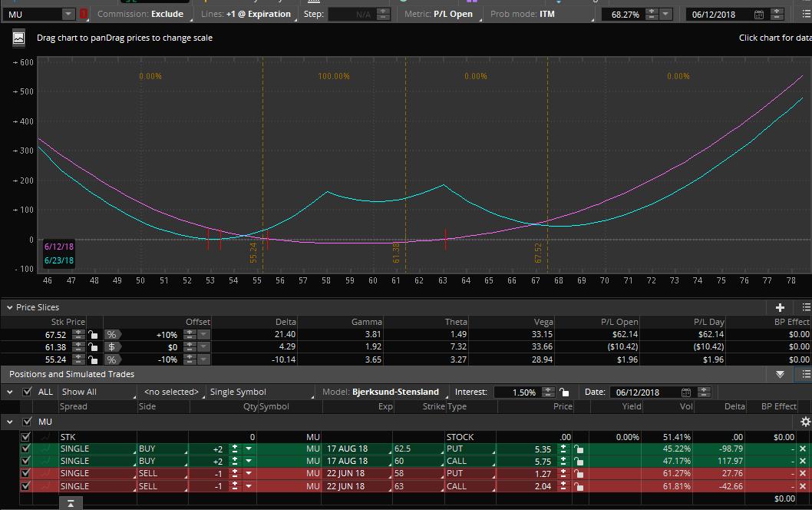
Task: Click the Commission Exclude setting
Action: coord(140,14)
